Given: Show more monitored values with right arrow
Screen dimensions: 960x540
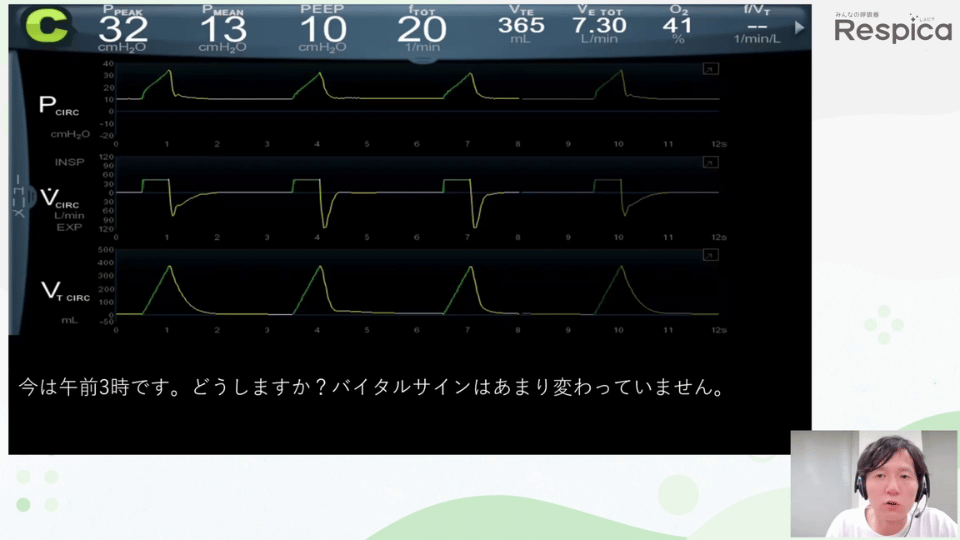Looking at the screenshot, I should point(799,28).
